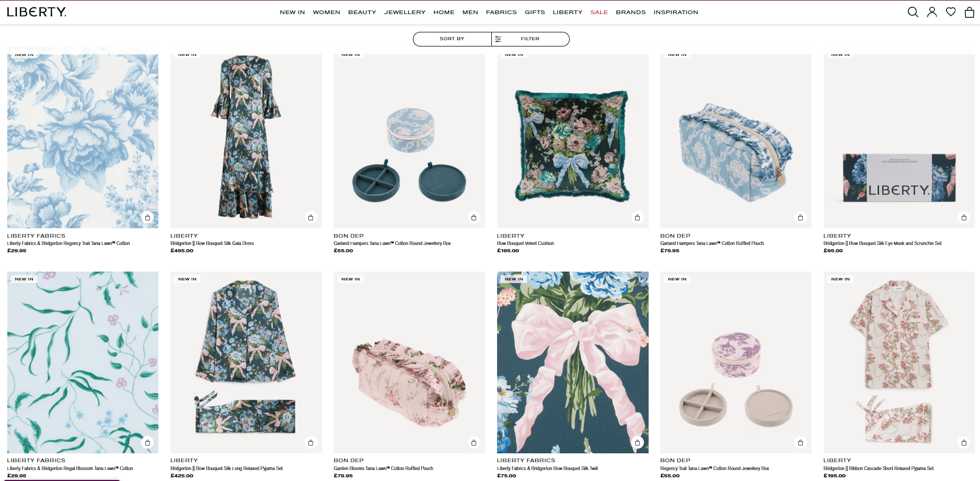Go to the Sale section

(x=599, y=13)
